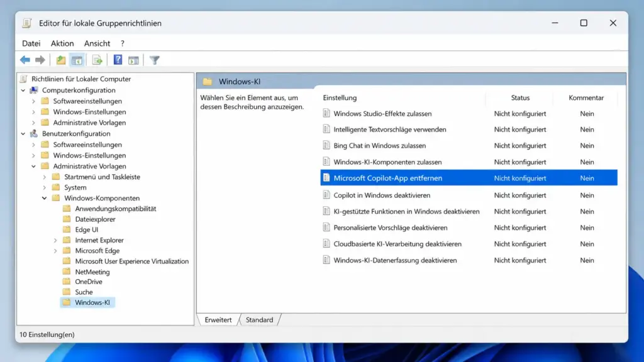
Task: Click policy icon of Microsoft Copilot-App entfernen
Action: (x=326, y=178)
